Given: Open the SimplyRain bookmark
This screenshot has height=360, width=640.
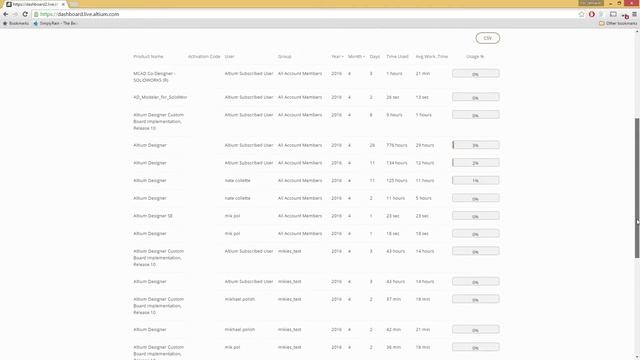Looking at the screenshot, I should (55, 24).
